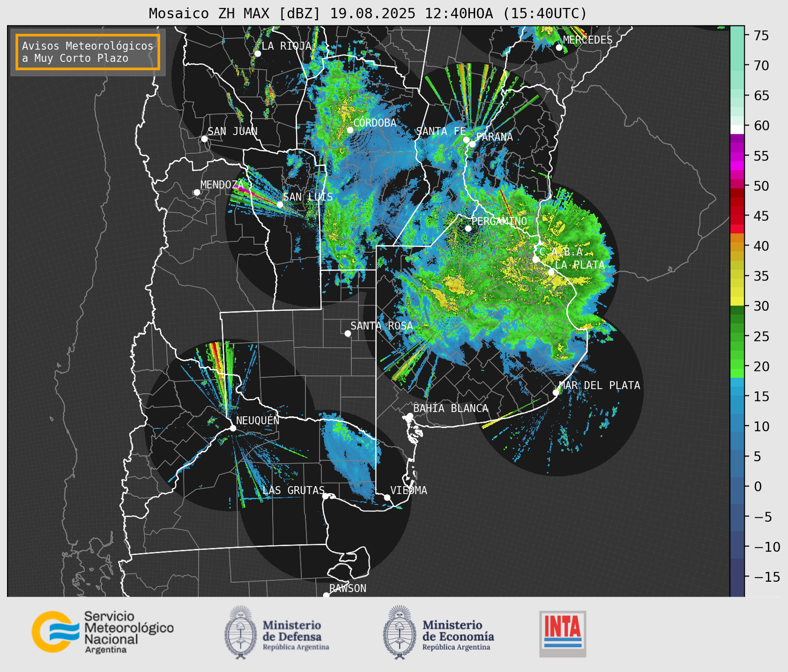Click the Ministerio de Defensa emblem
This screenshot has width=788, height=672.
pos(241,633)
